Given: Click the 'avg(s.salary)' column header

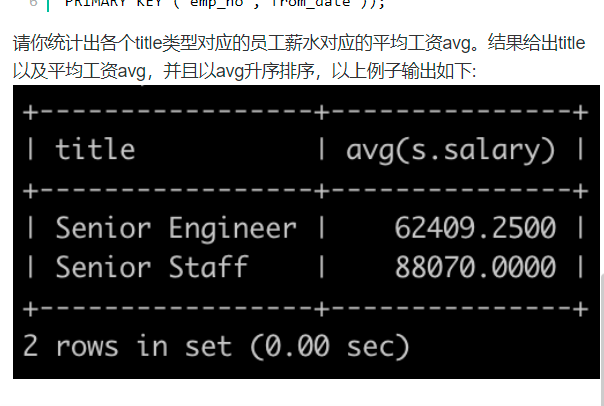Looking at the screenshot, I should (x=450, y=150).
